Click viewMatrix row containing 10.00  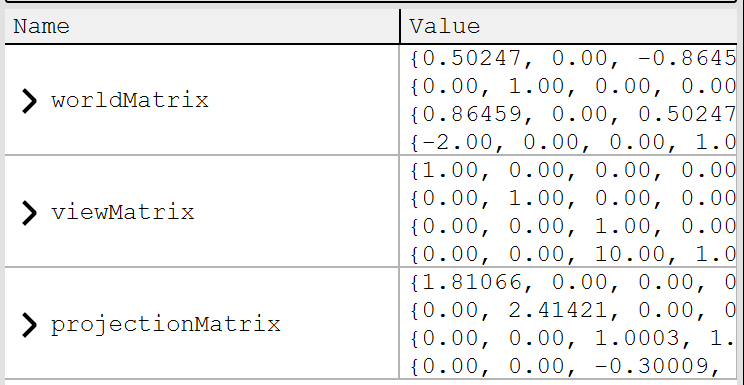573,255
